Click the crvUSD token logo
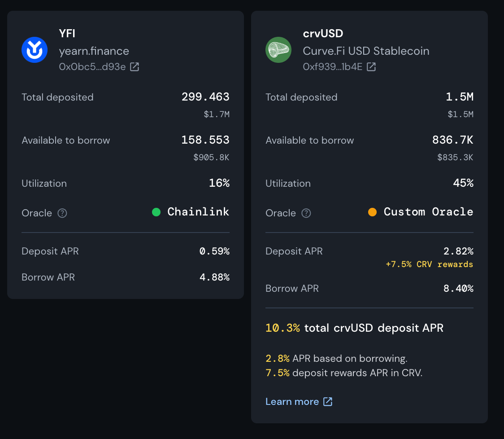 tap(278, 50)
